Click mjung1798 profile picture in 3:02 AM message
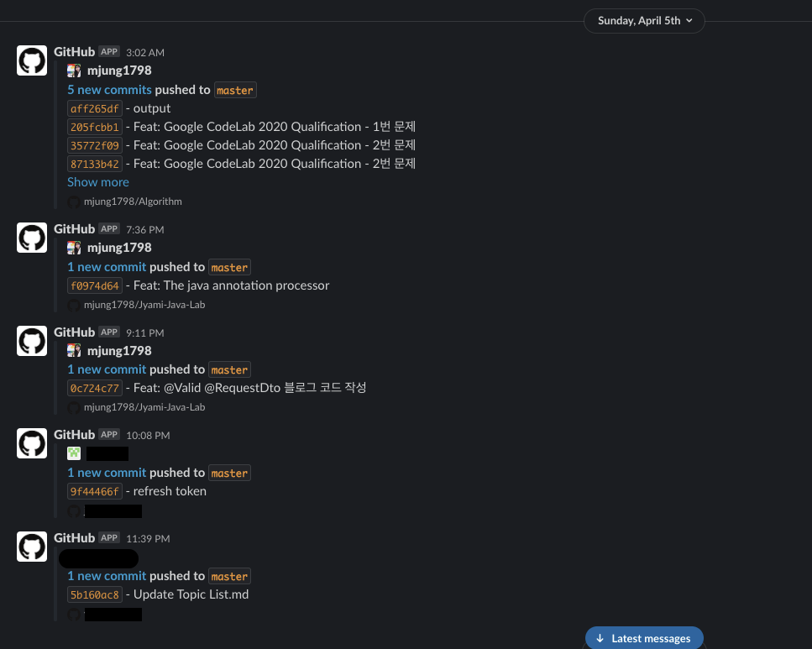 (74, 71)
